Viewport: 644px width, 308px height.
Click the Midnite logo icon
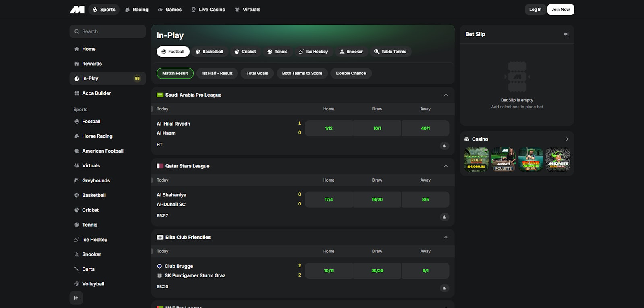(x=77, y=10)
